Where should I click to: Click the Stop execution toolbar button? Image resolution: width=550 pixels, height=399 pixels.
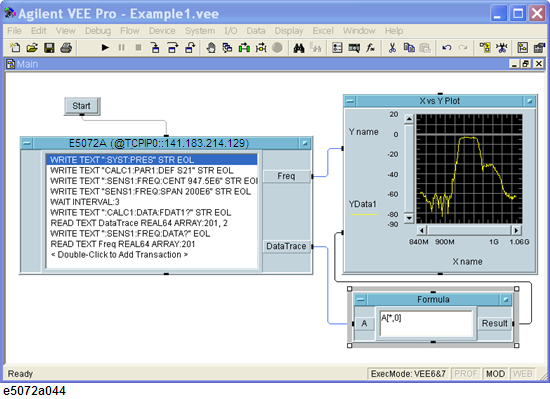click(x=139, y=47)
